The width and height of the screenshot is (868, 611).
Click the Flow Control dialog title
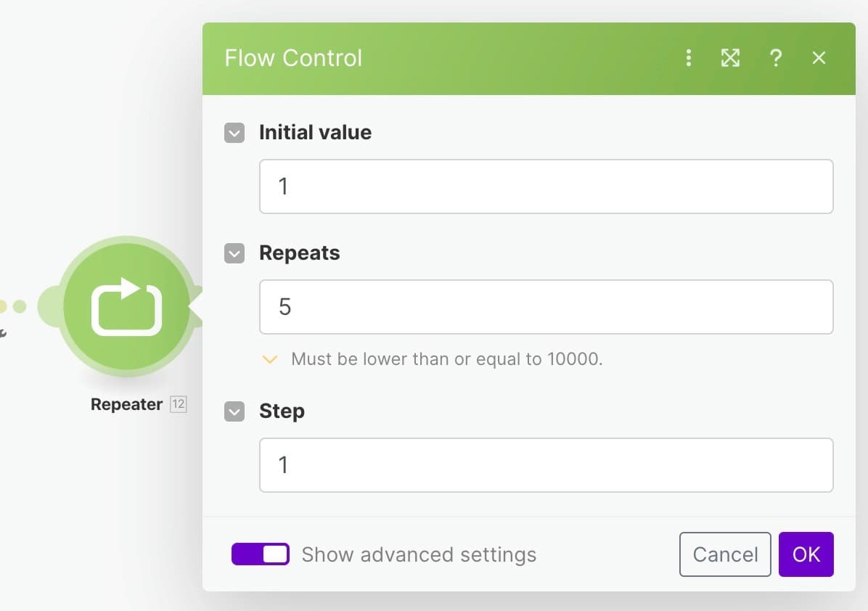click(x=292, y=57)
